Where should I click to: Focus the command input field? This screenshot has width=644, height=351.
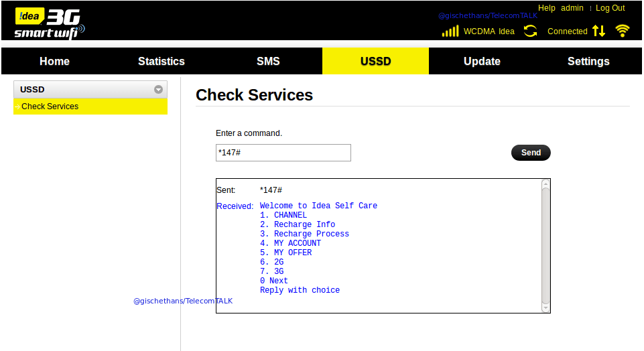click(283, 153)
